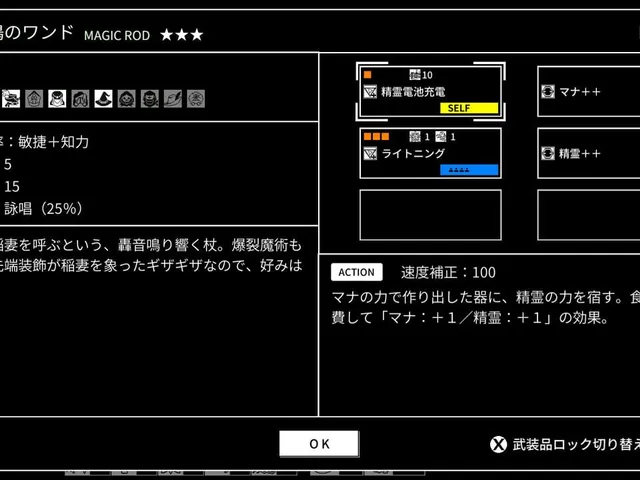Click the value 5 in stats

point(8,164)
